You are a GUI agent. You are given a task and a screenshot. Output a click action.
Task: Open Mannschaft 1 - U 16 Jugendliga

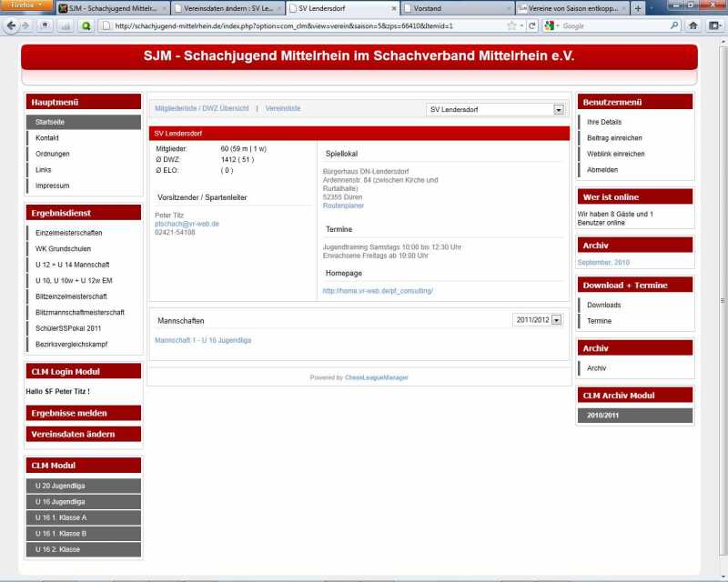(203, 340)
